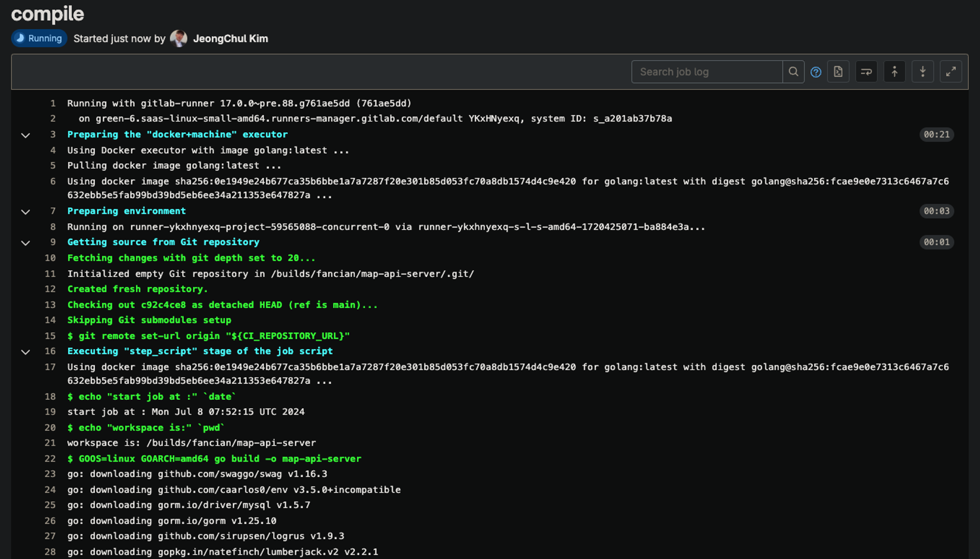This screenshot has height=559, width=980.
Task: Click the Running status badge
Action: point(39,39)
